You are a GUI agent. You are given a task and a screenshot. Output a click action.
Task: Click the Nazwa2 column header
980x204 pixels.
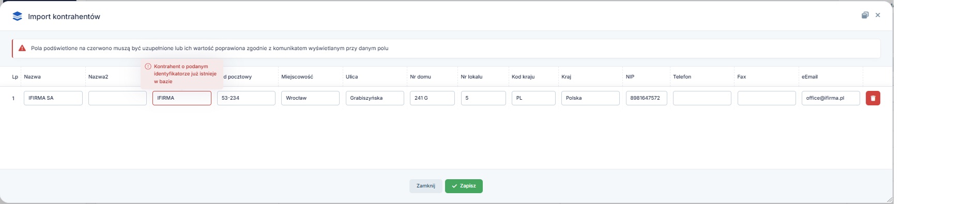98,77
